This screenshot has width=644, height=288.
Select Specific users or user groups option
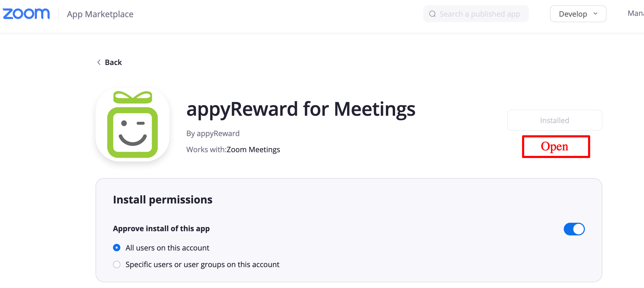coord(117,264)
